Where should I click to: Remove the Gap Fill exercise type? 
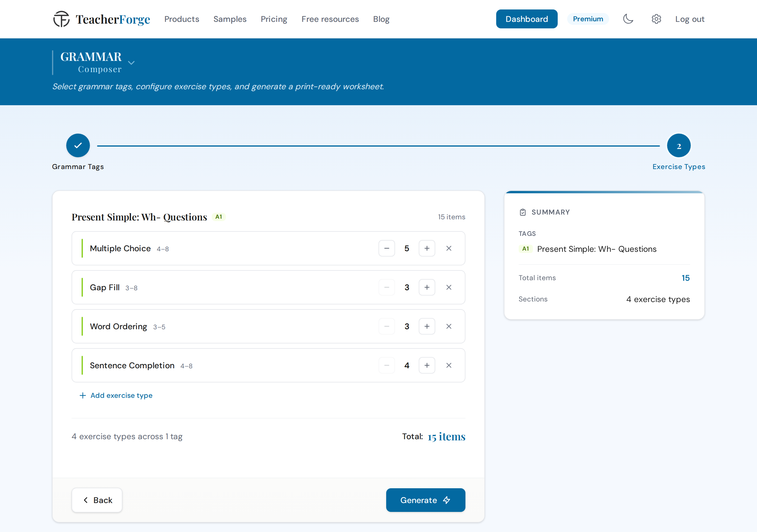pyautogui.click(x=449, y=287)
